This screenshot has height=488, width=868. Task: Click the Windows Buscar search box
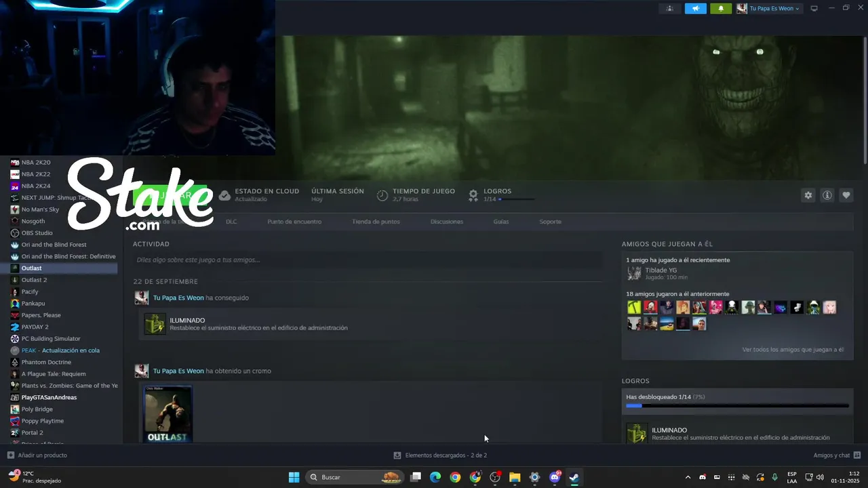click(x=354, y=477)
